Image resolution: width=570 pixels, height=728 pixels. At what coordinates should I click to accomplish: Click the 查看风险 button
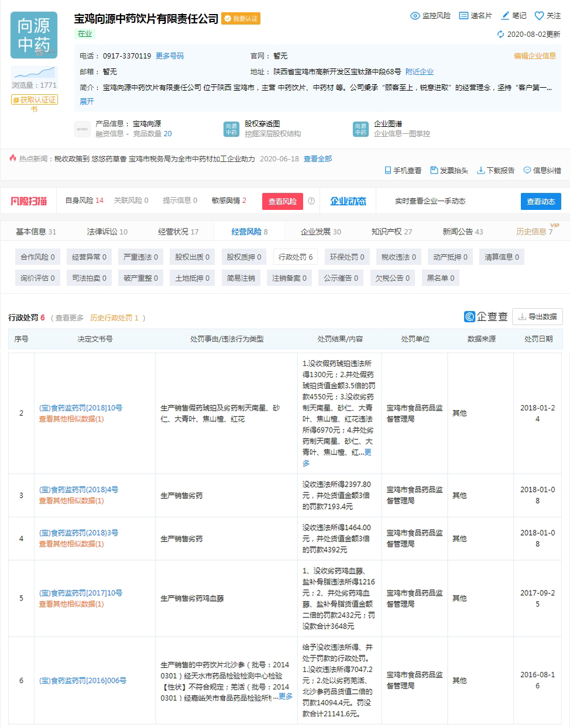click(x=283, y=201)
